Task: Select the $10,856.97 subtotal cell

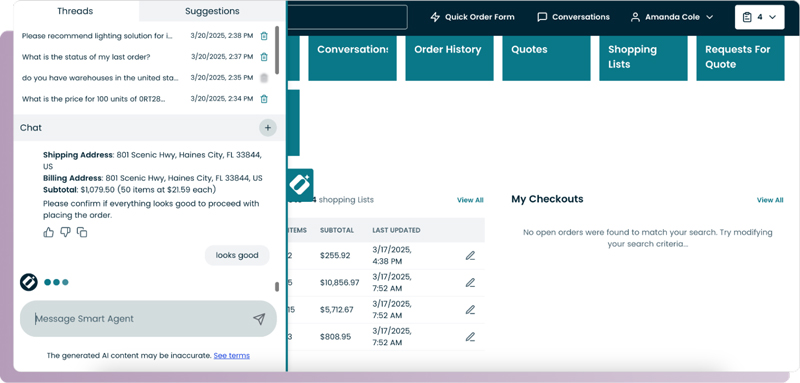Action: [x=340, y=283]
